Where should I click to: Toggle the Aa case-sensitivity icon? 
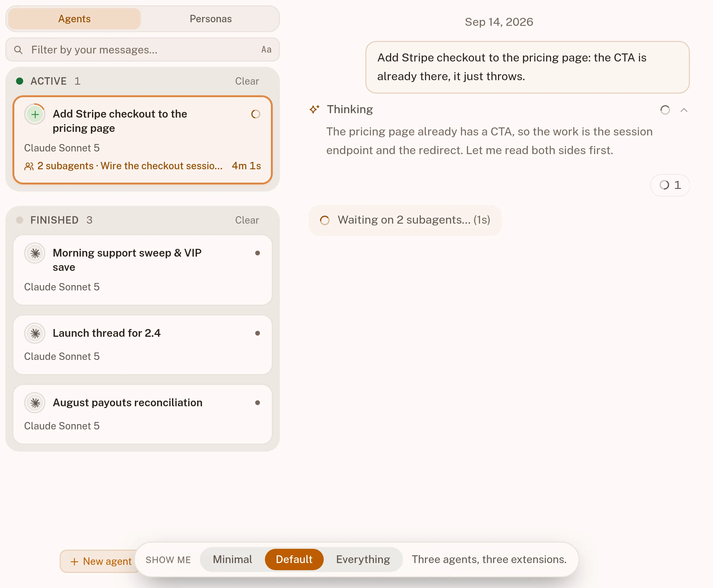(x=266, y=50)
